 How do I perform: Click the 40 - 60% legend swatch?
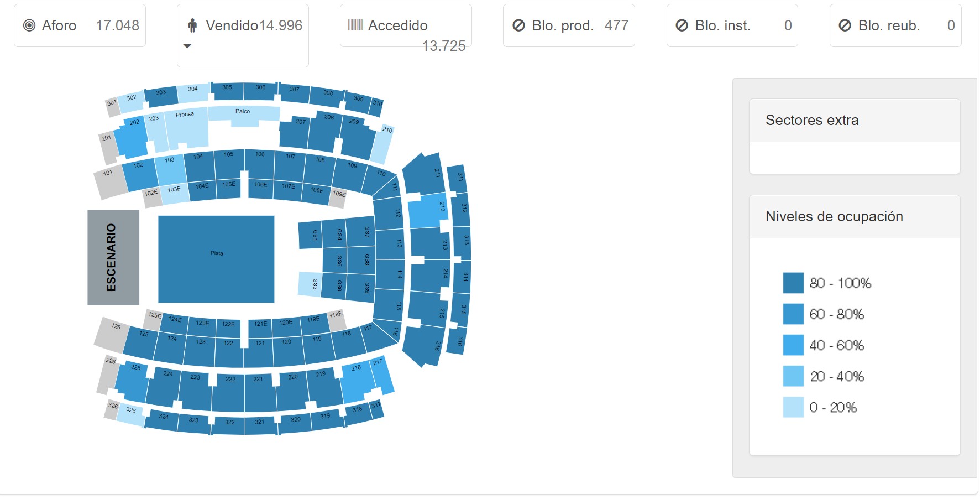[x=793, y=345]
